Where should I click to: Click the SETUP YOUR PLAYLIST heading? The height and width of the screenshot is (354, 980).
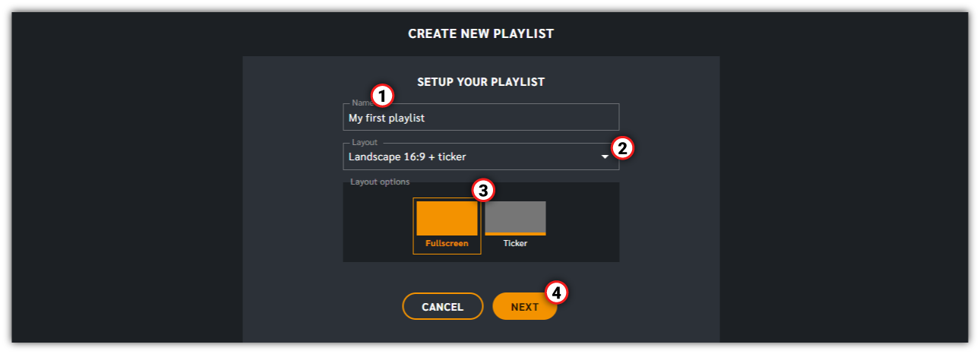coord(481,82)
